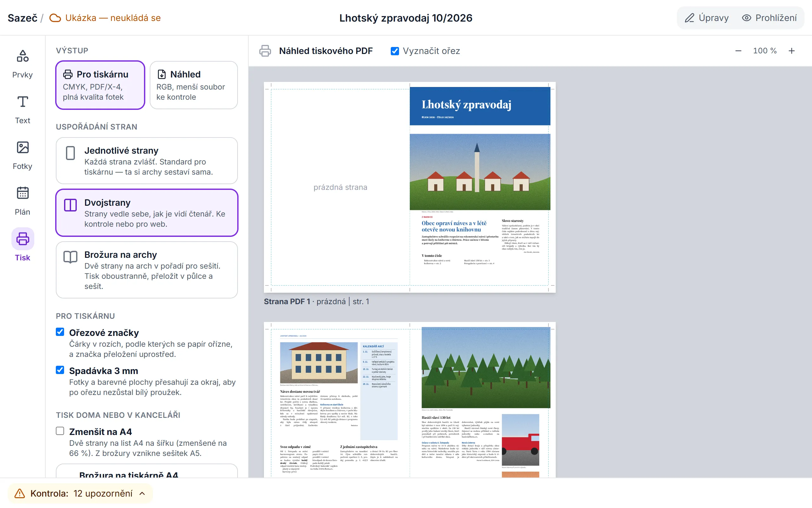
Task: Click the Ukázka — neukládá se label
Action: [113, 18]
